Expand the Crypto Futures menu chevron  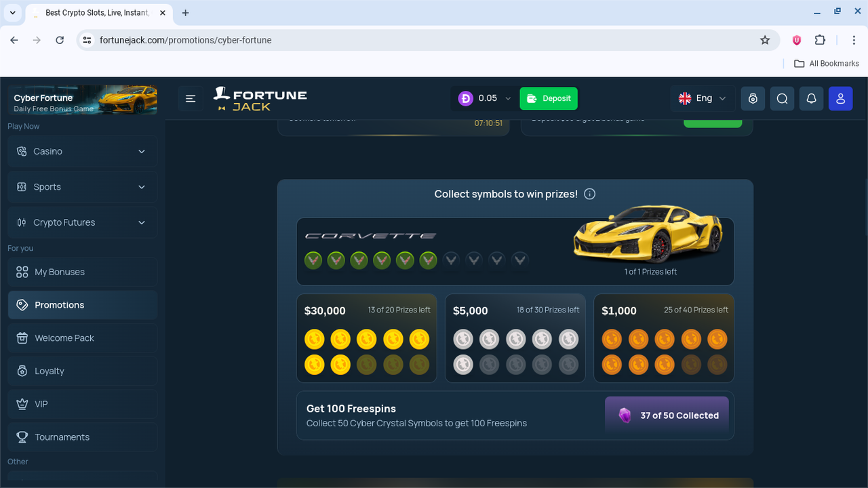(142, 222)
